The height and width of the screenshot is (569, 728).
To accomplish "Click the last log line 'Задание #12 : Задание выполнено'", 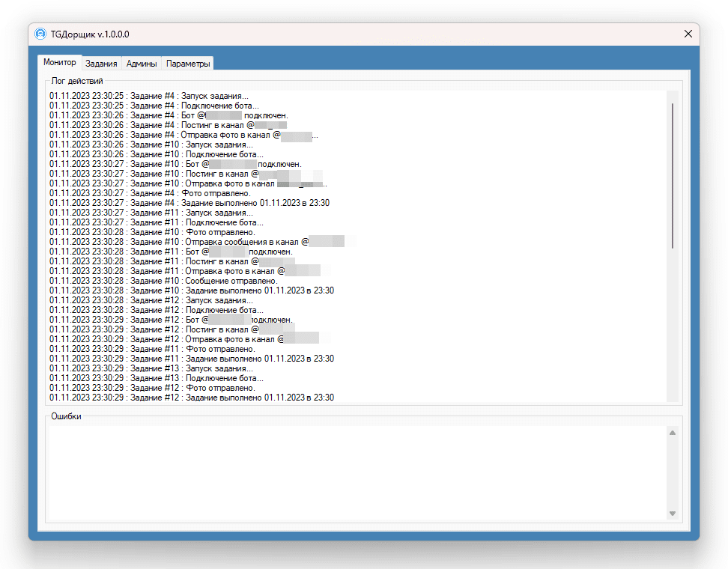I will (192, 398).
